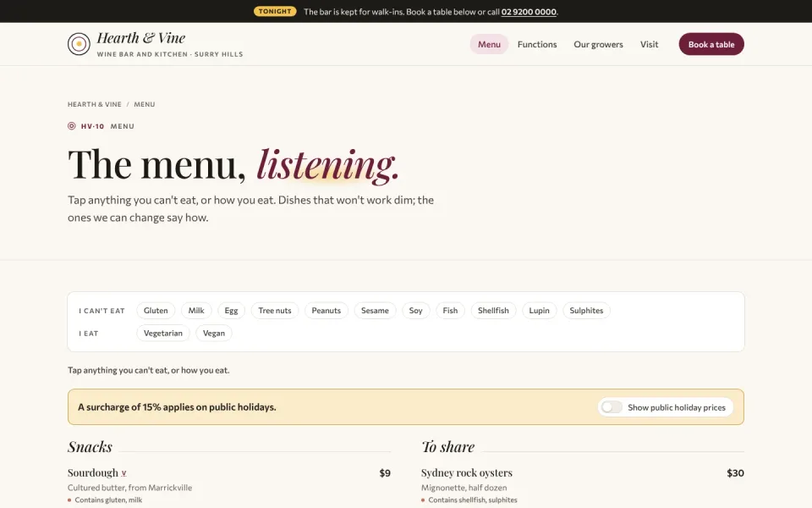The width and height of the screenshot is (812, 508).
Task: Toggle the Egg allergen filter
Action: point(231,311)
